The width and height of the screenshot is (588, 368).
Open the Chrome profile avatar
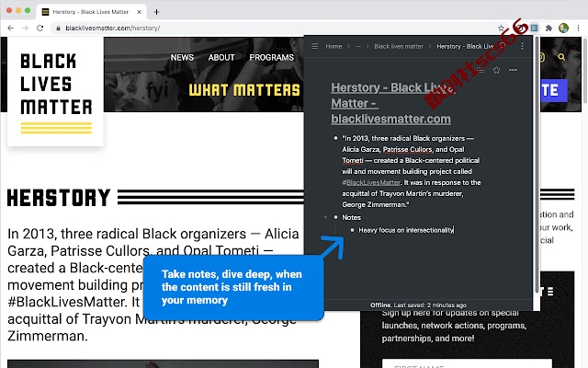click(x=563, y=29)
